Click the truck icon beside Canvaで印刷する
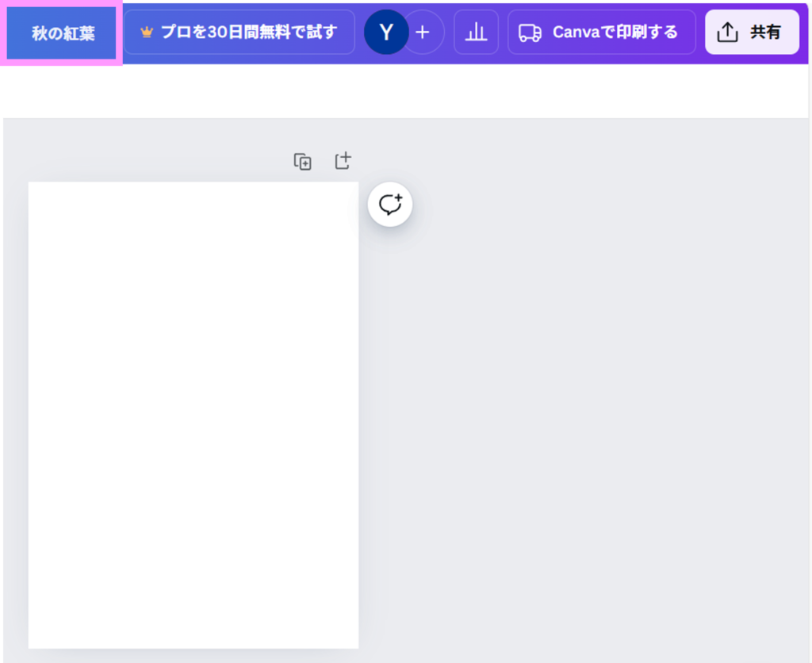 (530, 33)
